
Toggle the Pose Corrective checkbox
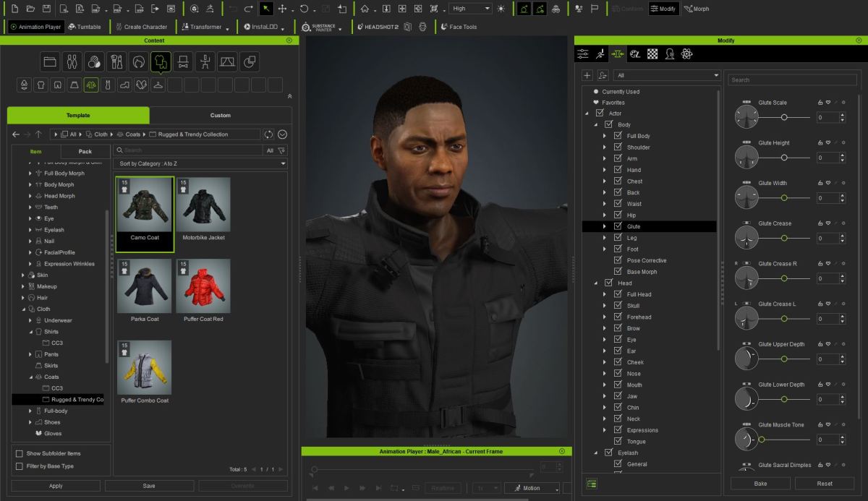[618, 260]
